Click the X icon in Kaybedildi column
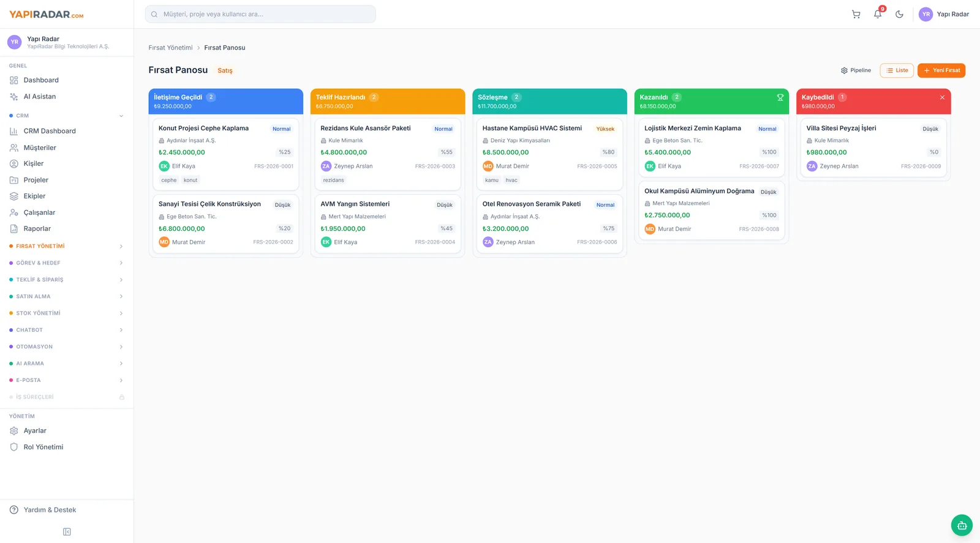 tap(942, 97)
